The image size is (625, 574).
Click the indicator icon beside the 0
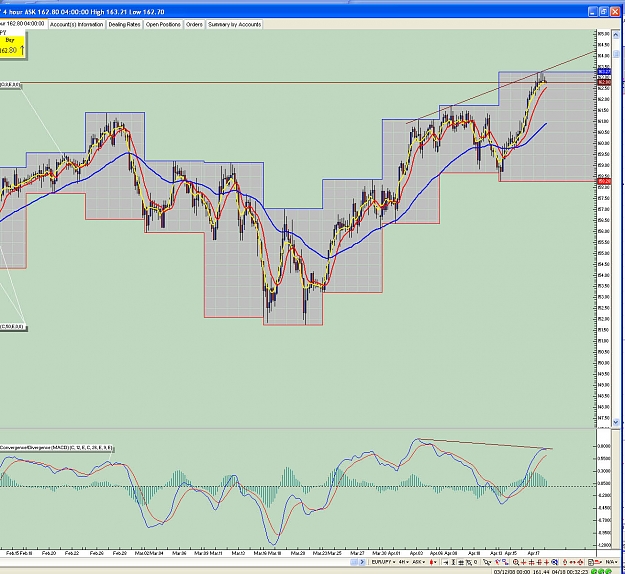pos(469,562)
